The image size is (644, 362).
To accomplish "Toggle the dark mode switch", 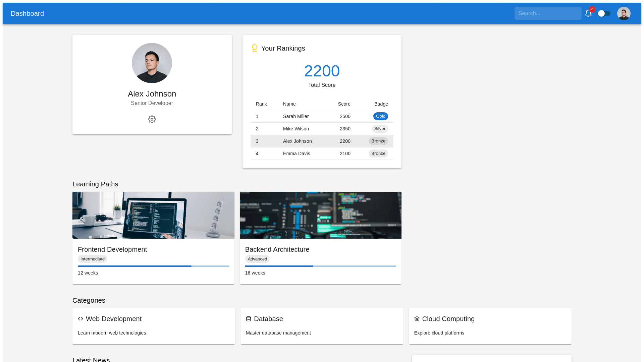I will coord(604,13).
